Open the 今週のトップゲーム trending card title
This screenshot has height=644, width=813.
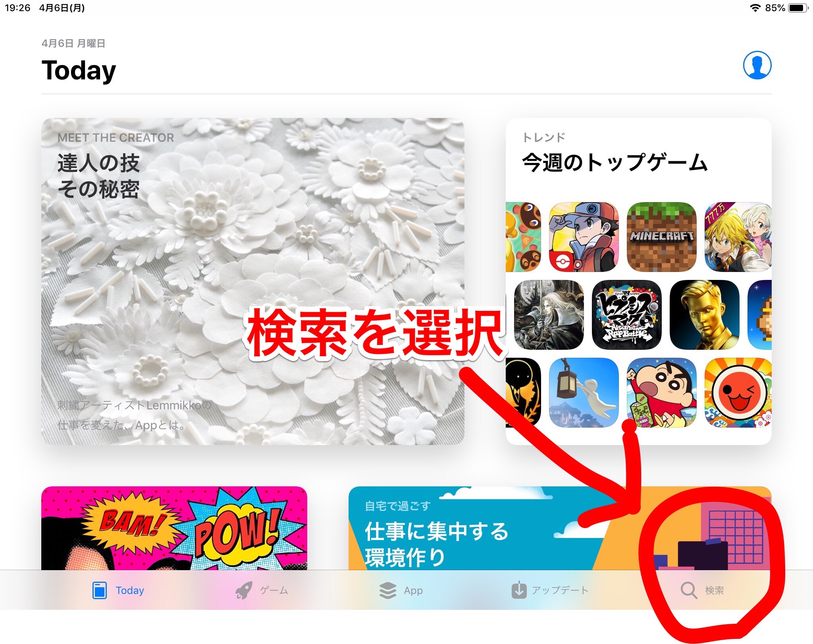click(615, 162)
